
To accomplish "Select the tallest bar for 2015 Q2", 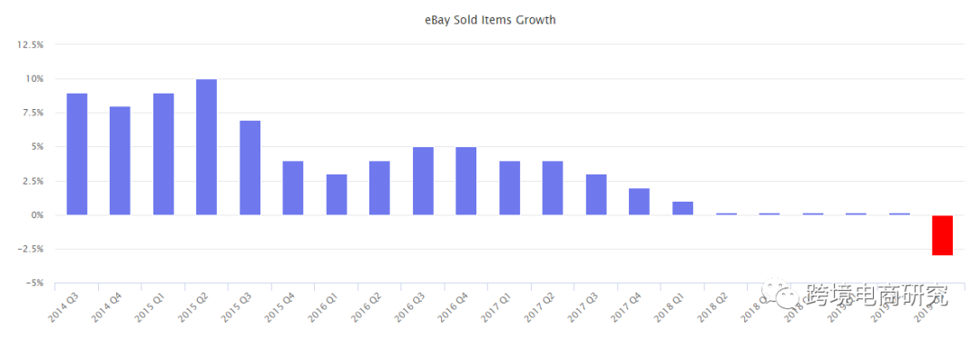I will click(206, 147).
